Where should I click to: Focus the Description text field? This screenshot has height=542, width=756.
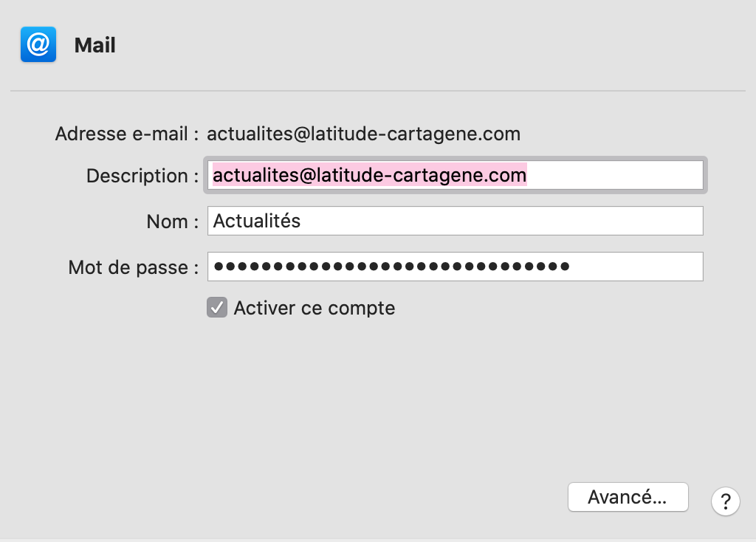pos(455,175)
